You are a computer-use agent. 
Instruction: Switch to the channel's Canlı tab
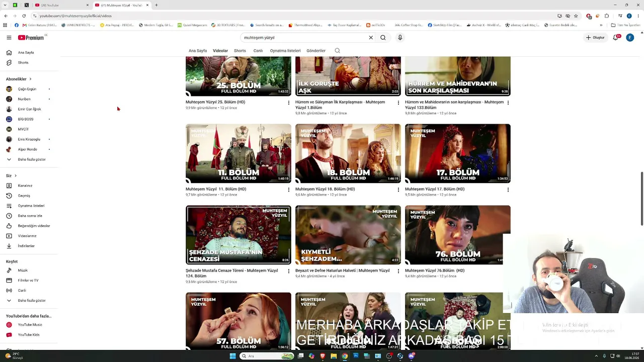[258, 51]
